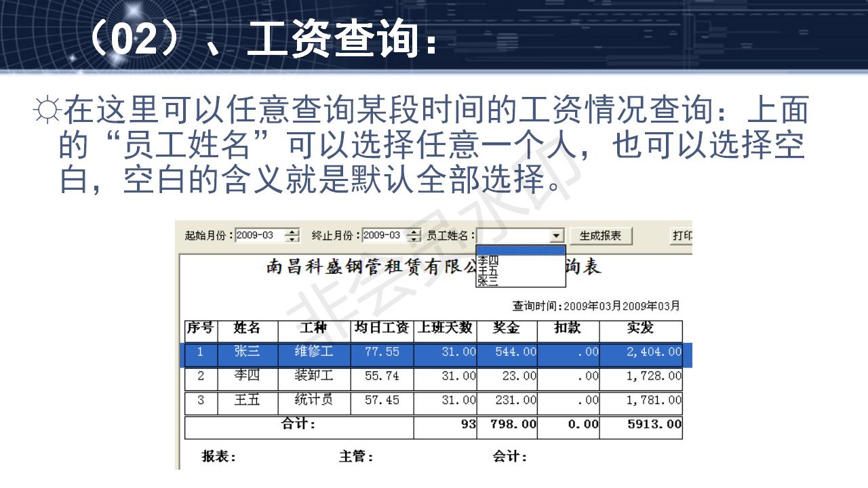
Task: Open the 员工姓名 dropdown arrow
Action: (556, 236)
